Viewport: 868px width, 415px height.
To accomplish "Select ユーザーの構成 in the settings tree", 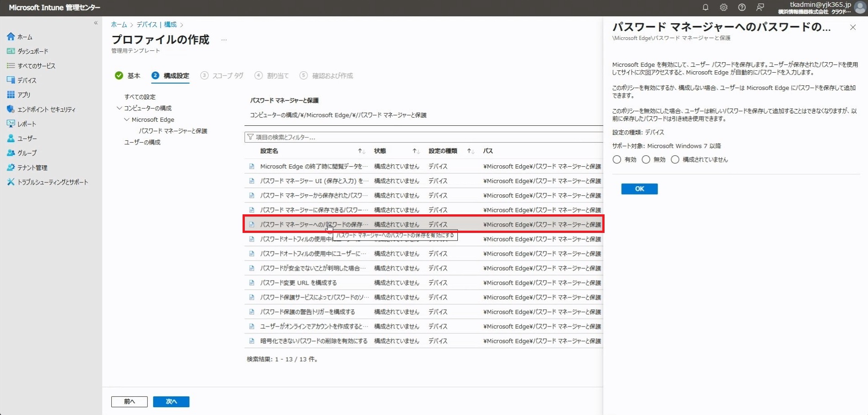I will [x=142, y=142].
